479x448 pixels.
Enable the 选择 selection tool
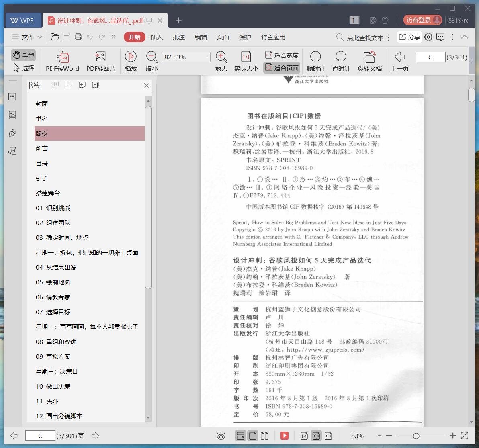(x=24, y=68)
